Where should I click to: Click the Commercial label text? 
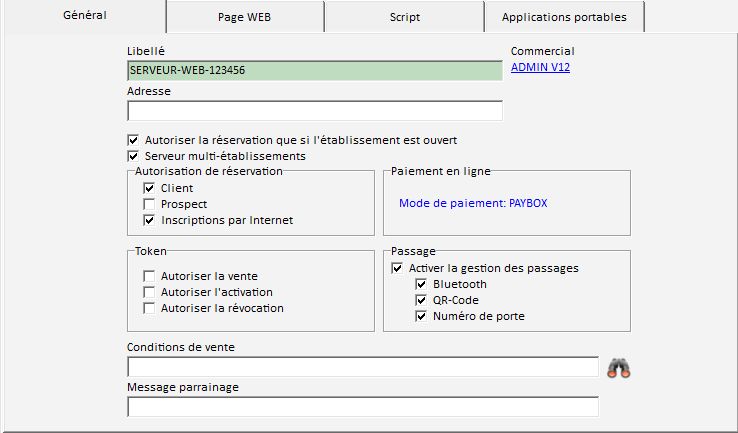pos(543,51)
